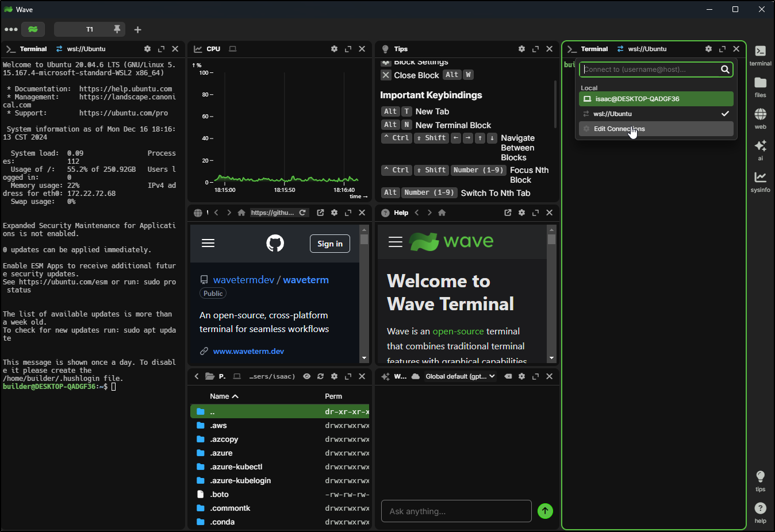Image resolution: width=775 pixels, height=532 pixels.
Task: Open the waveterm repository link
Action: click(x=306, y=280)
